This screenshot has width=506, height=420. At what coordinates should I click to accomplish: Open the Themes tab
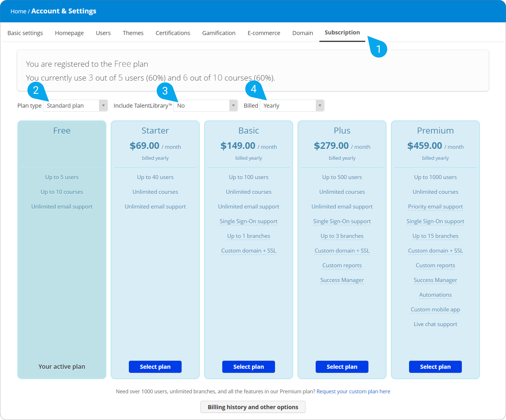(133, 33)
